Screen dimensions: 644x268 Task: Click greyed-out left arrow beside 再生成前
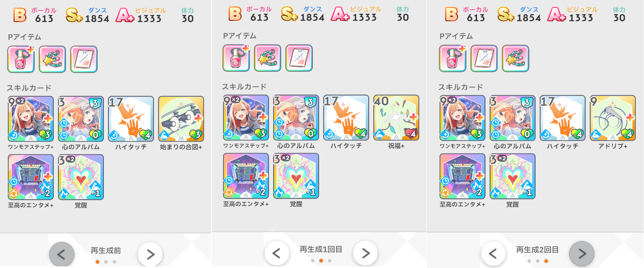coord(62,254)
